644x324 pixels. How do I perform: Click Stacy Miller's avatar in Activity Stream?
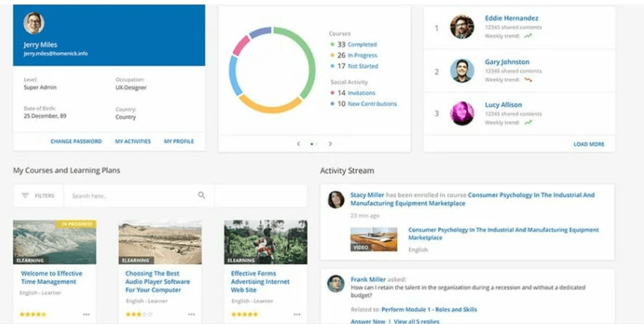coord(336,200)
